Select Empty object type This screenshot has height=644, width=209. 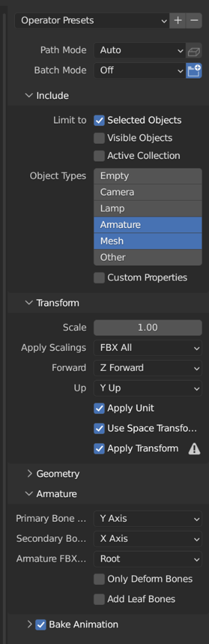click(x=148, y=176)
